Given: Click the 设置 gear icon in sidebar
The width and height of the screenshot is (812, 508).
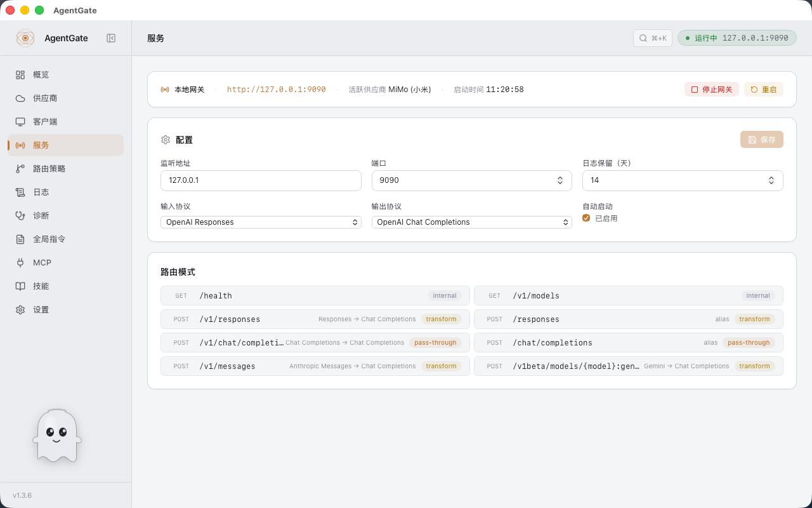Looking at the screenshot, I should 20,310.
